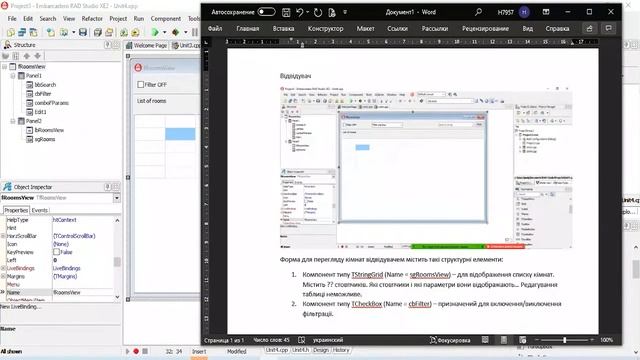Open the dropdown next to the Run arrow

164,32
